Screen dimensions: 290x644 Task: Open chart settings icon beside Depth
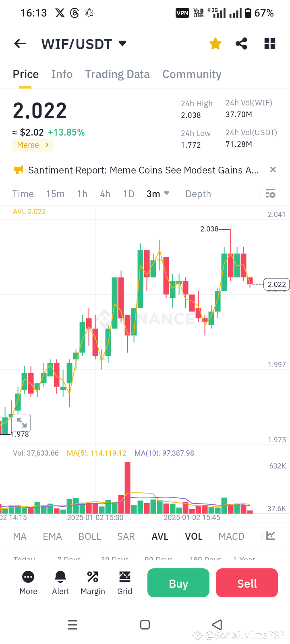(x=270, y=194)
